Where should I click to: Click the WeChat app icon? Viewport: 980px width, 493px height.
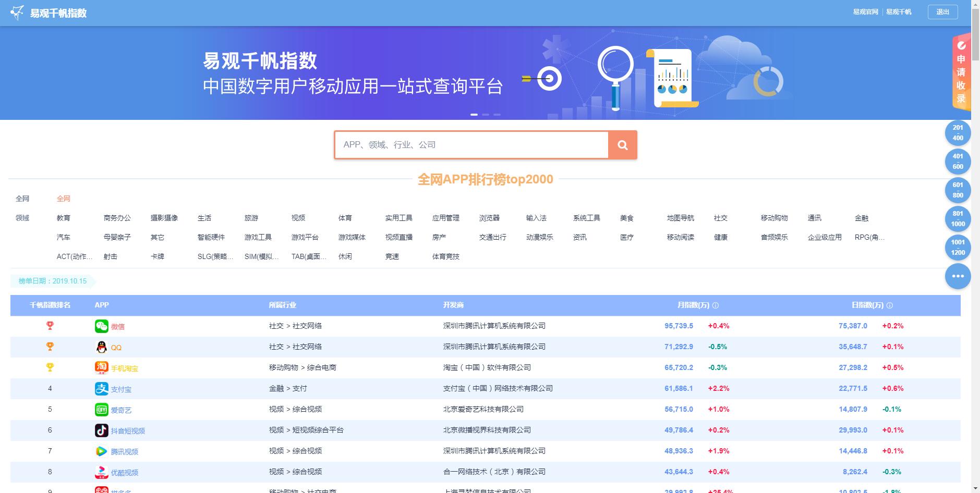pos(101,326)
